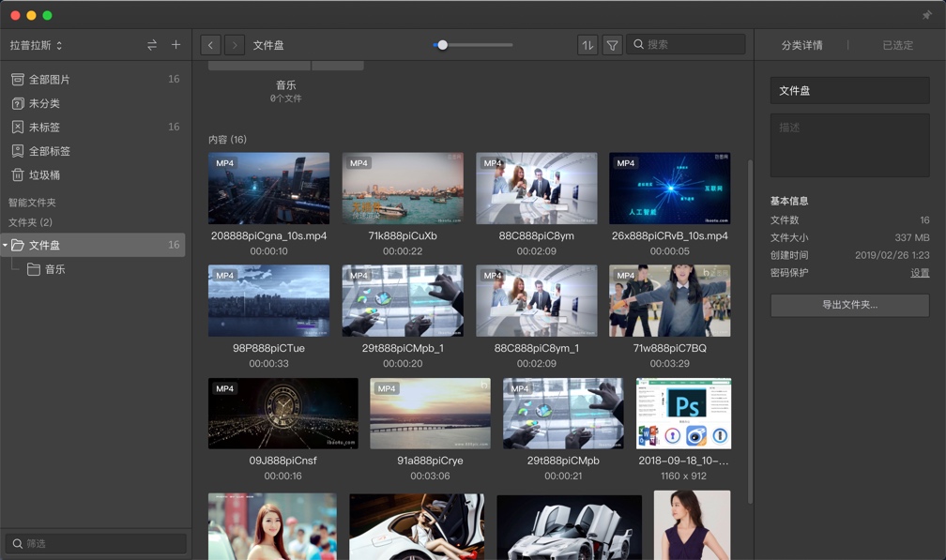Click the 导出文件夹 export button
This screenshot has height=560, width=946.
(848, 305)
